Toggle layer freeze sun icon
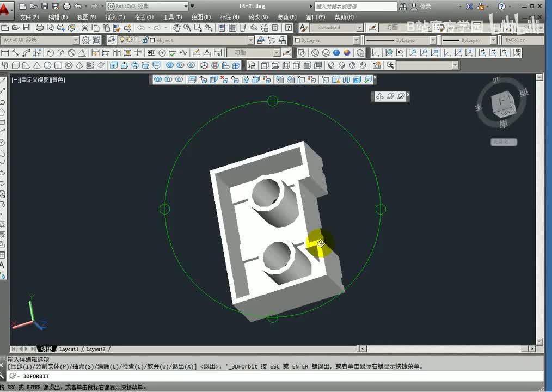Screen dimensions: 552x392 130,40
